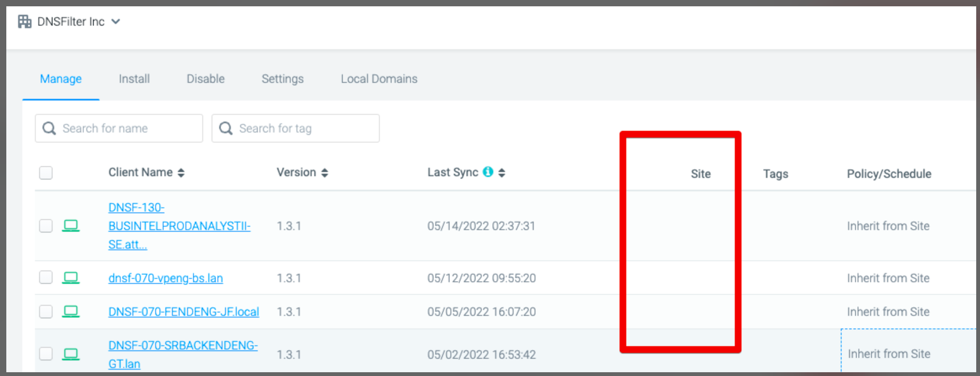
Task: Click magnifier icon in name search
Action: click(x=49, y=128)
